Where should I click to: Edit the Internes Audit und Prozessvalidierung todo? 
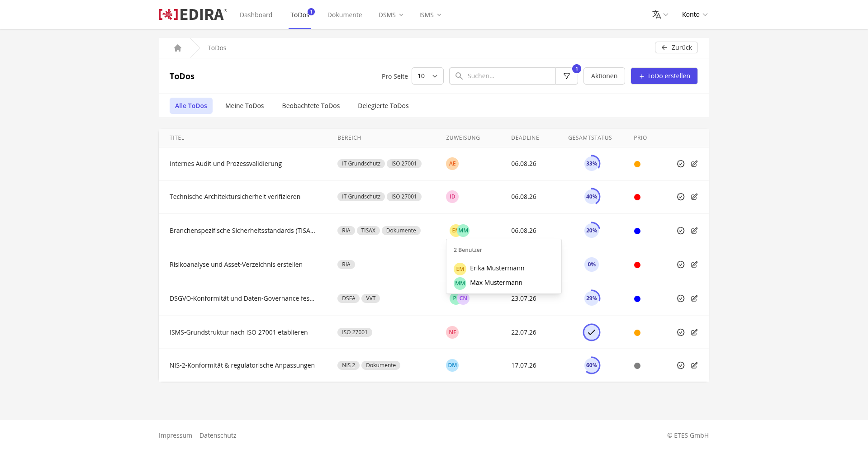point(694,164)
